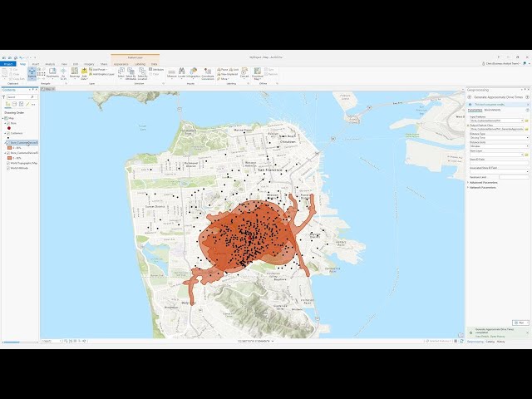Click the back arrow in Geoprocessing pane
Screen dimensions: 532x399
(x=470, y=97)
